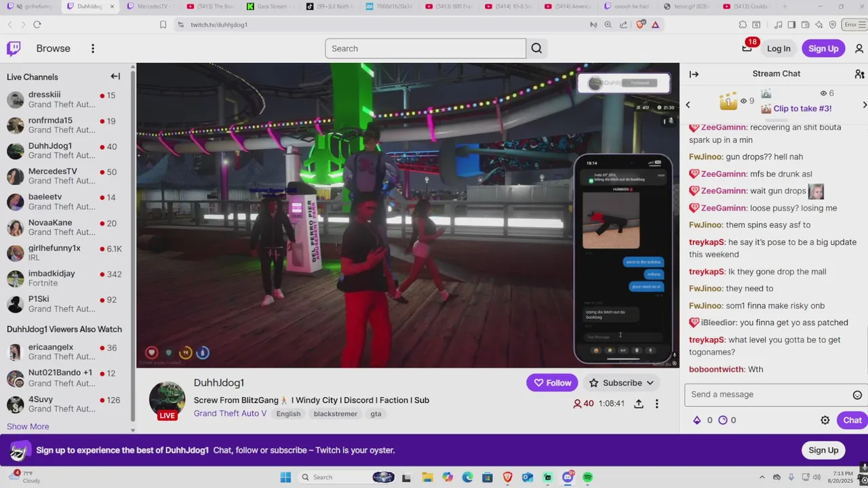The width and height of the screenshot is (868, 488).
Task: Open the emote picker in chat
Action: pyautogui.click(x=857, y=394)
